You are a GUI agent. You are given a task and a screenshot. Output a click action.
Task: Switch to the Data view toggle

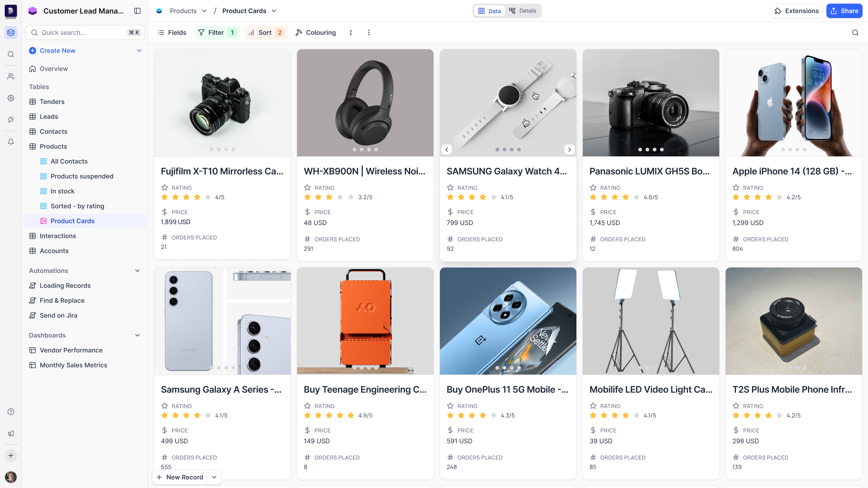point(489,11)
